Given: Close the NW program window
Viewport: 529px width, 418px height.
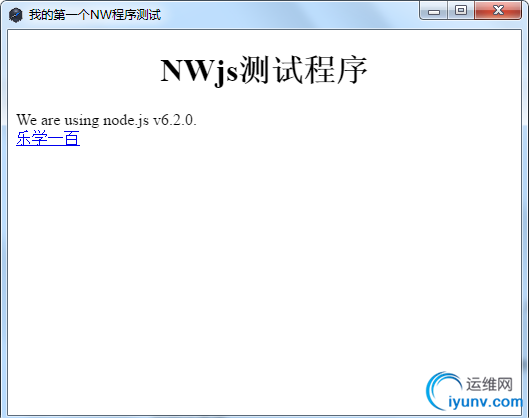Looking at the screenshot, I should pos(498,10).
